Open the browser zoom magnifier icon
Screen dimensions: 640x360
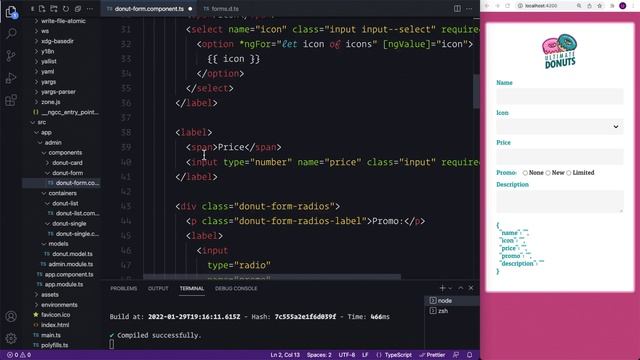click(x=579, y=6)
